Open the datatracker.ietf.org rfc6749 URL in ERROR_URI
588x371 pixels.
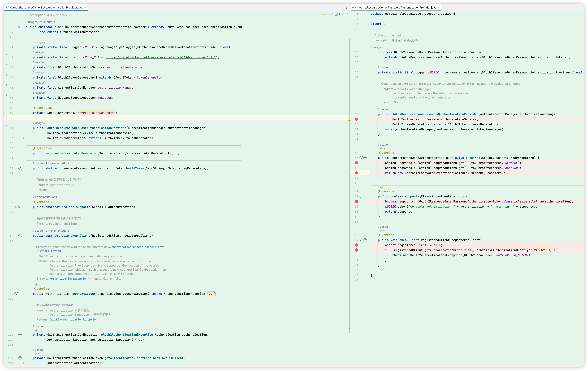click(x=161, y=57)
